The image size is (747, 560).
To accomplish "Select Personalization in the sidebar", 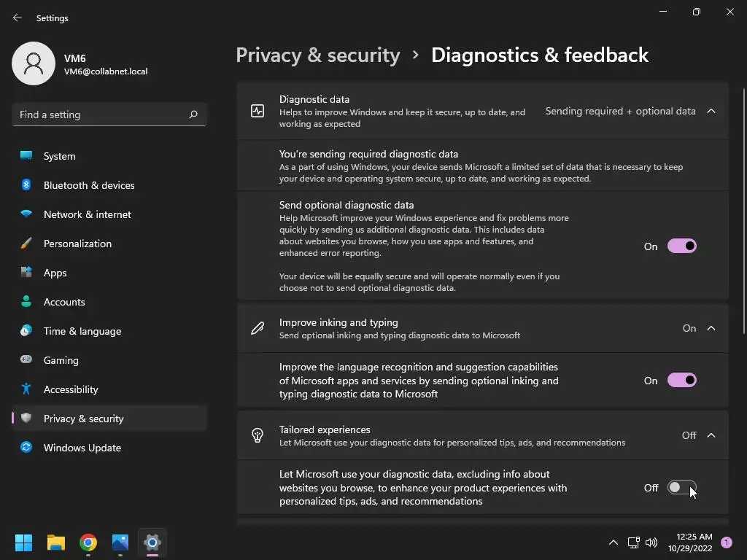I will coord(109,244).
